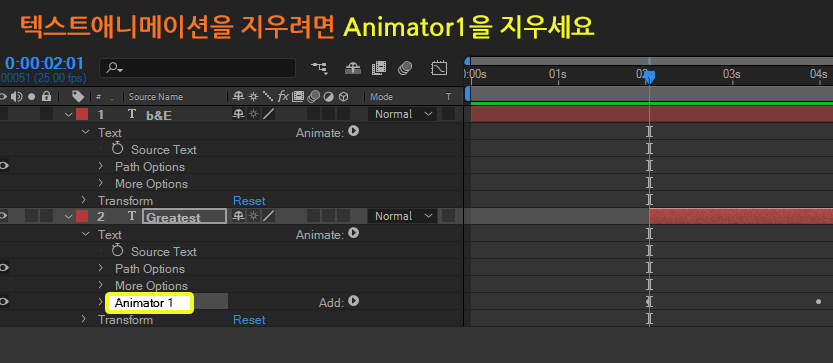The width and height of the screenshot is (833, 363).
Task: Click the 03s mark on time ruler
Action: (x=732, y=74)
